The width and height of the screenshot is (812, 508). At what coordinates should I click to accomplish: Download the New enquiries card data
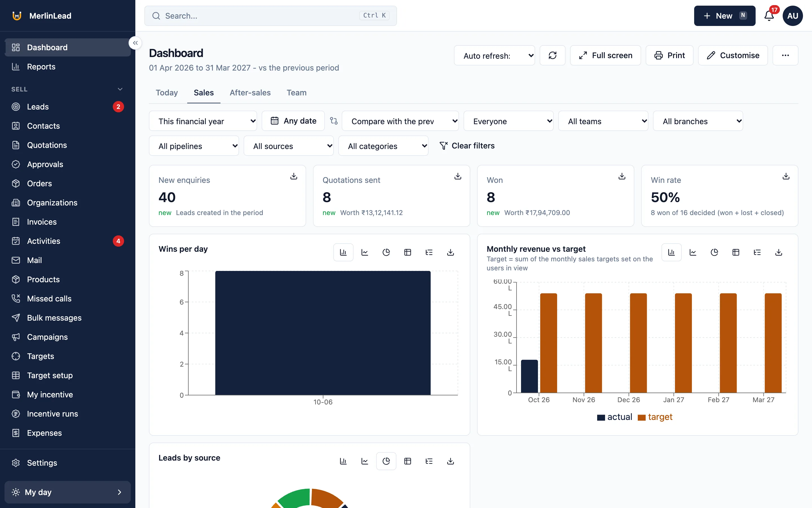(294, 176)
